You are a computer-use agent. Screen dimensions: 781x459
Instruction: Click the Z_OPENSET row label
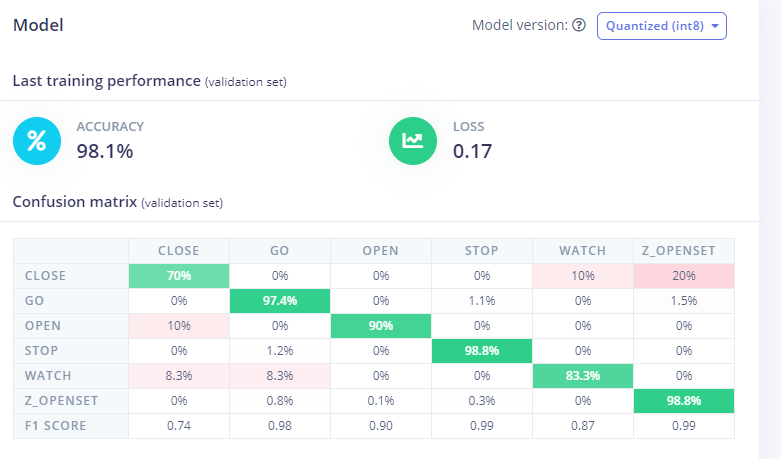(71, 401)
